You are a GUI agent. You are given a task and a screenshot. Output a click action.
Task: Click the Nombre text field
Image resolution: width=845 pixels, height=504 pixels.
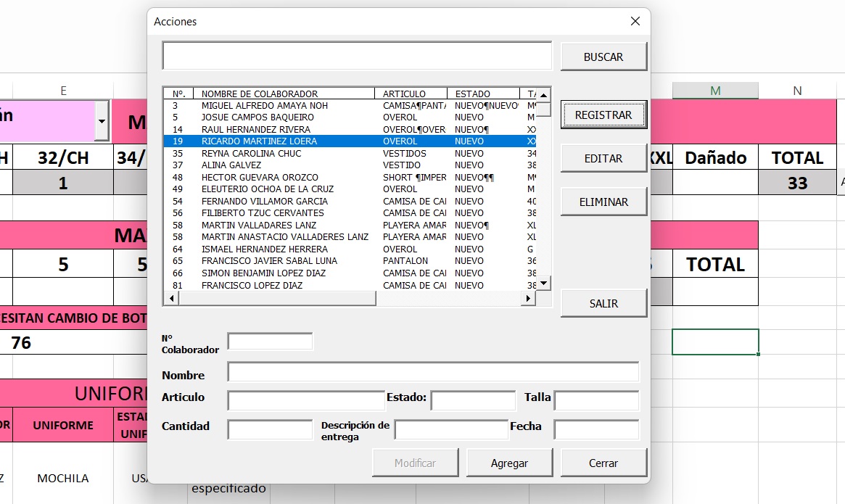[x=433, y=372]
